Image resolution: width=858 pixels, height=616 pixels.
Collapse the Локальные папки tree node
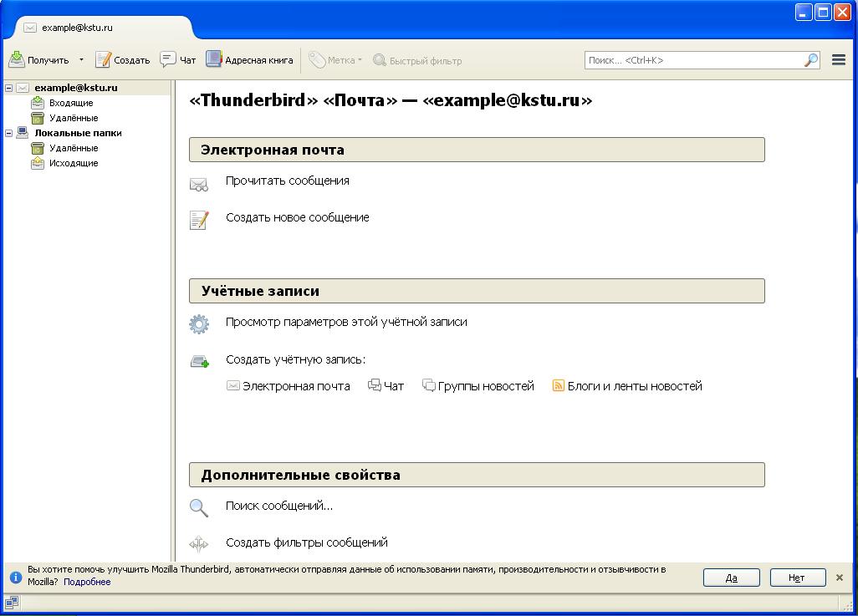pyautogui.click(x=8, y=133)
